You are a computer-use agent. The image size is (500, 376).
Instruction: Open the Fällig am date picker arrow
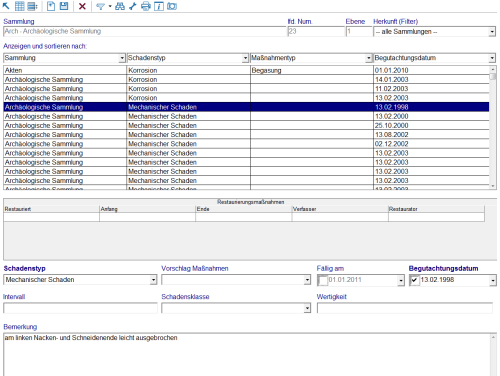point(401,281)
